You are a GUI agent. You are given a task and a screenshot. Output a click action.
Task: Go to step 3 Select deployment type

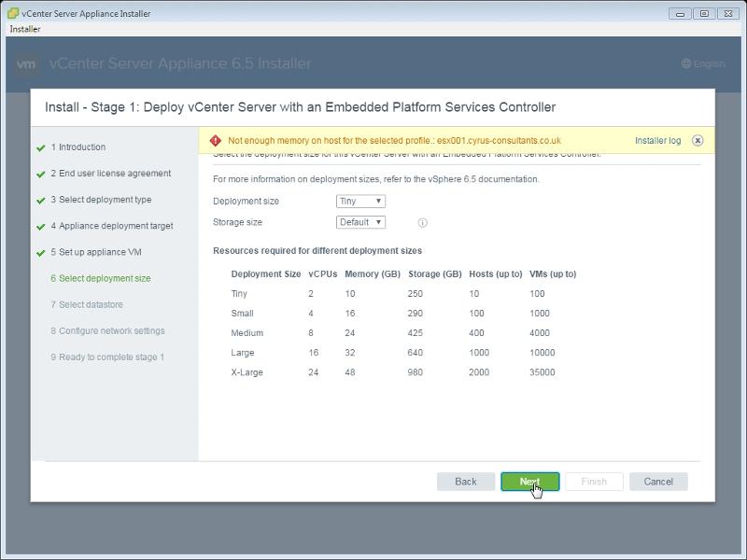101,200
